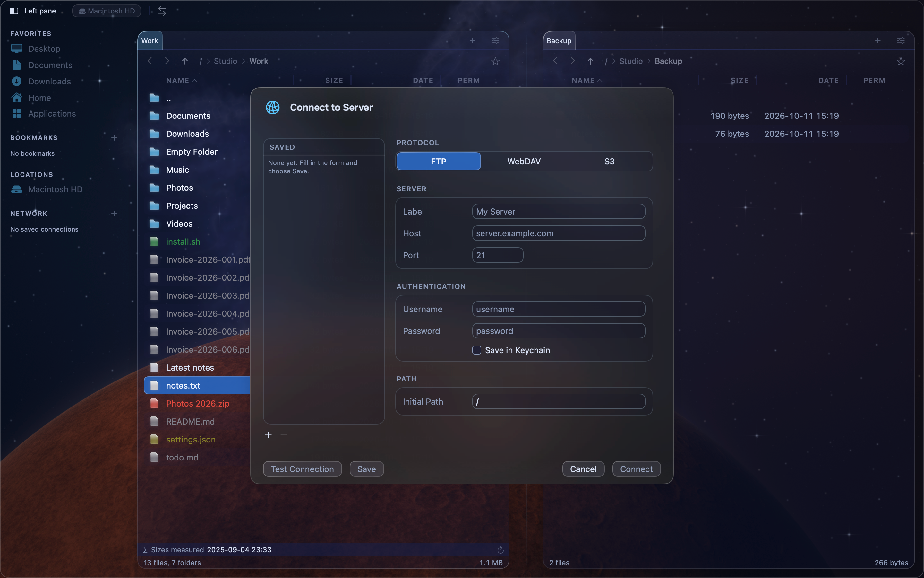
Task: Remove saved connection with the minus icon
Action: [x=284, y=435]
